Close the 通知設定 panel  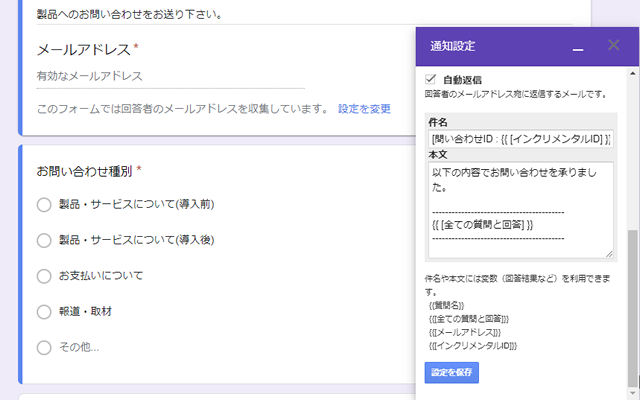(613, 44)
